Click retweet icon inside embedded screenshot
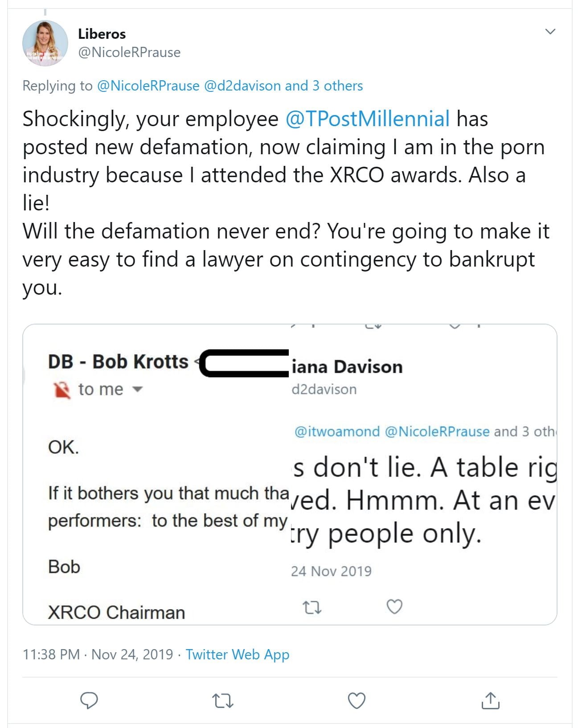578x728 pixels. 312,607
